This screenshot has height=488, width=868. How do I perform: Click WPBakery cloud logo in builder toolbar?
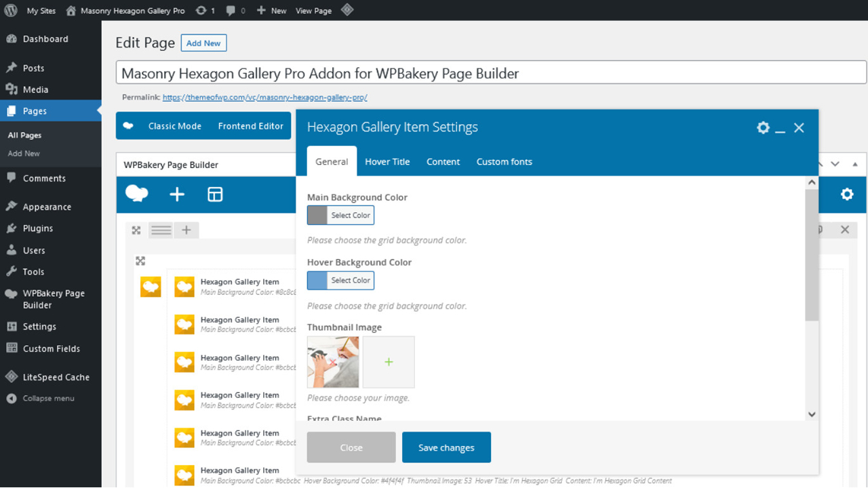(x=137, y=195)
